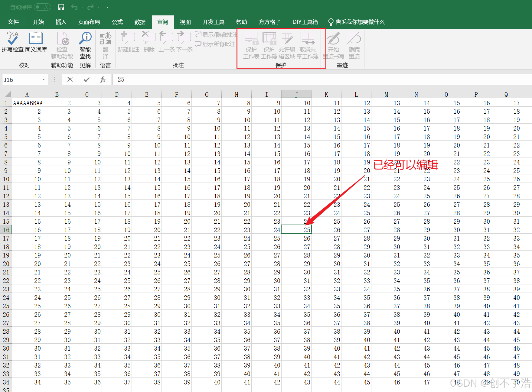Click 新建批注 new comment

pyautogui.click(x=128, y=42)
